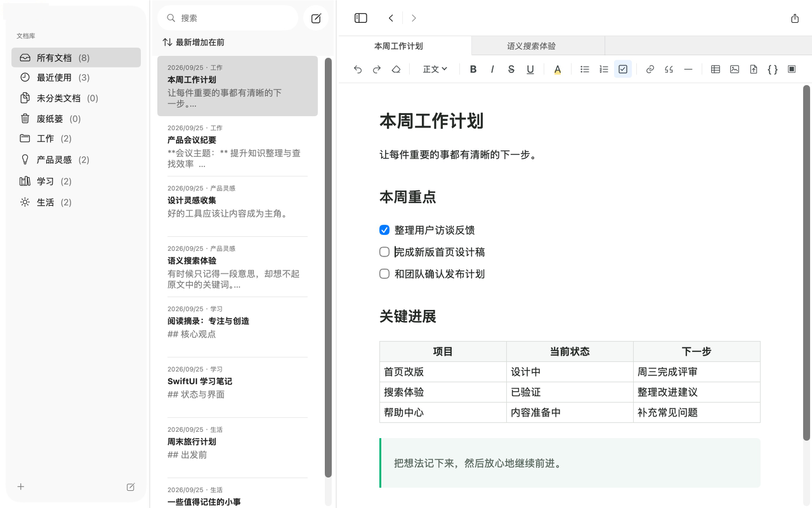Click the 当前状态 table header
Screen dimensions: 812x508
pos(570,352)
